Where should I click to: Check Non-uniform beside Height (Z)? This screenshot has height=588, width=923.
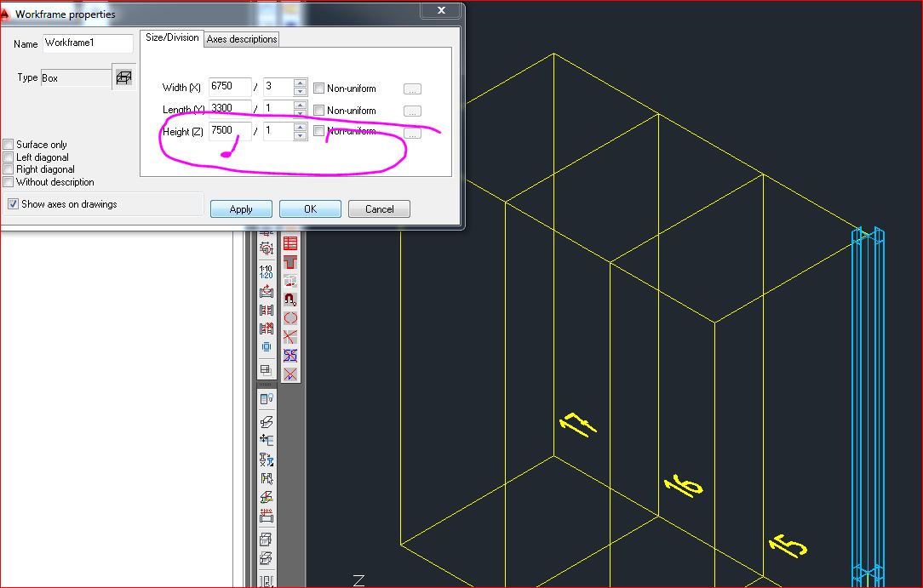pyautogui.click(x=318, y=131)
